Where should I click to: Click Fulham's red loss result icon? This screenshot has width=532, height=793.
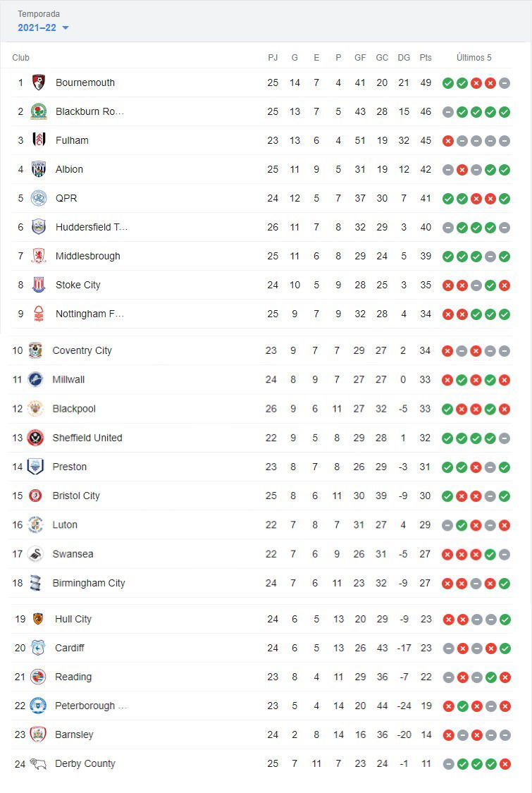coord(448,141)
